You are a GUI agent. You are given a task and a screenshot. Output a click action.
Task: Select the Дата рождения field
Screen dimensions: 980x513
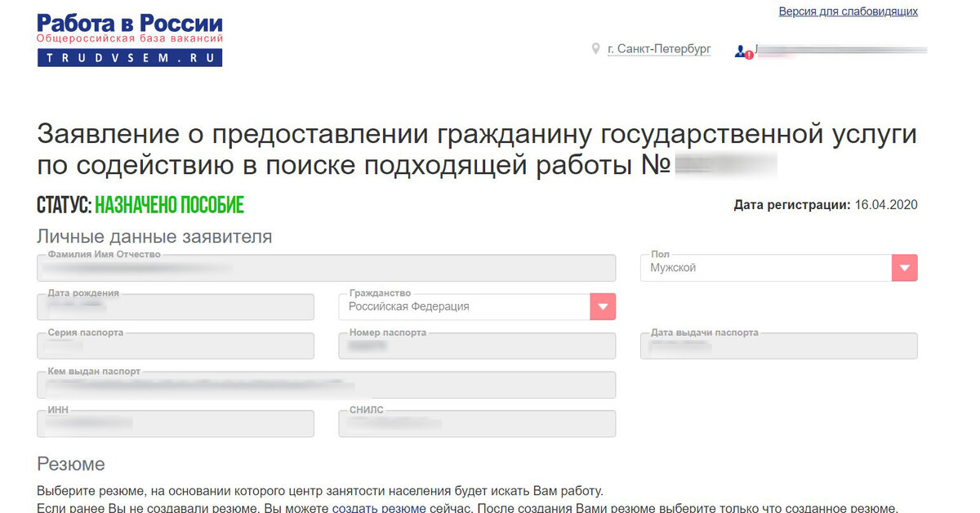click(175, 307)
